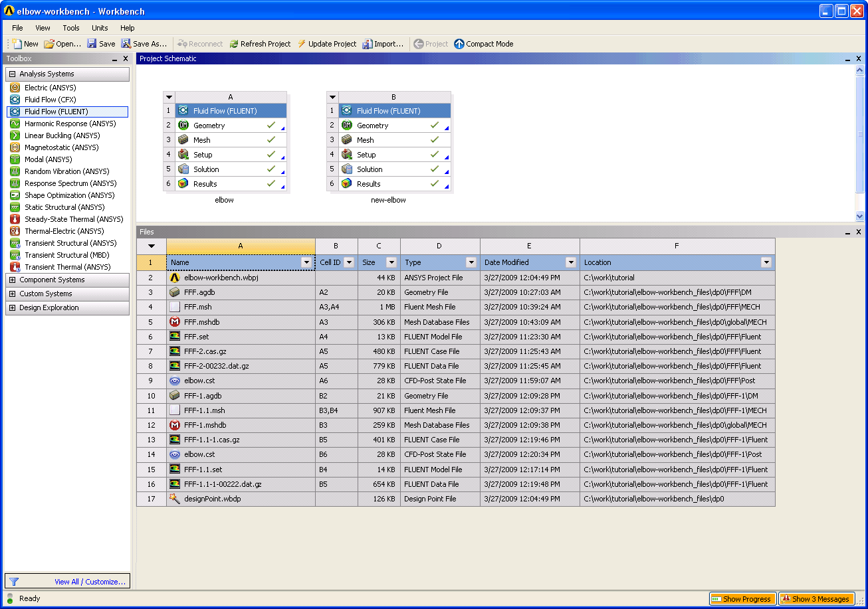The height and width of the screenshot is (609, 868).
Task: Click the Geometry cell icon in system A
Action: 183,126
